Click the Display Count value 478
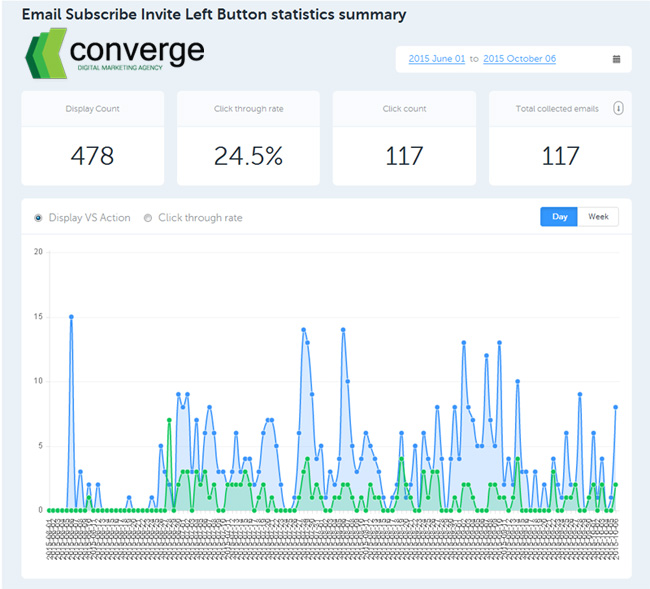The height and width of the screenshot is (589, 650). click(92, 156)
